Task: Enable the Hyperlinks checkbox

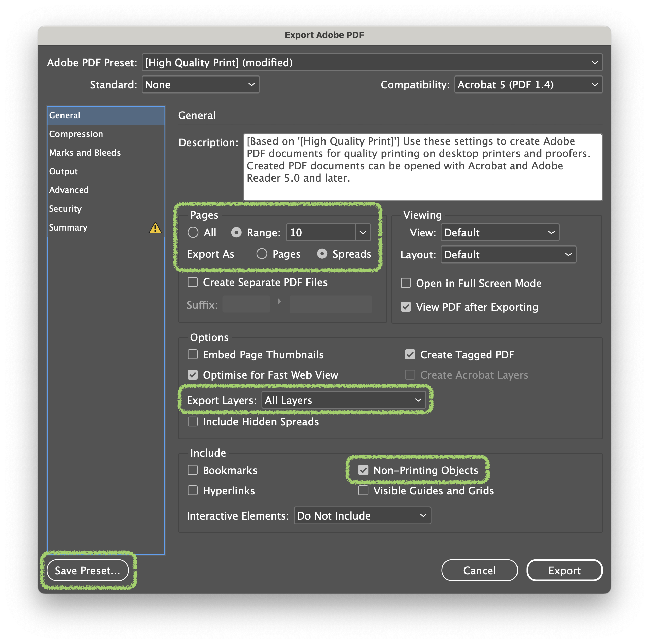Action: pyautogui.click(x=193, y=490)
